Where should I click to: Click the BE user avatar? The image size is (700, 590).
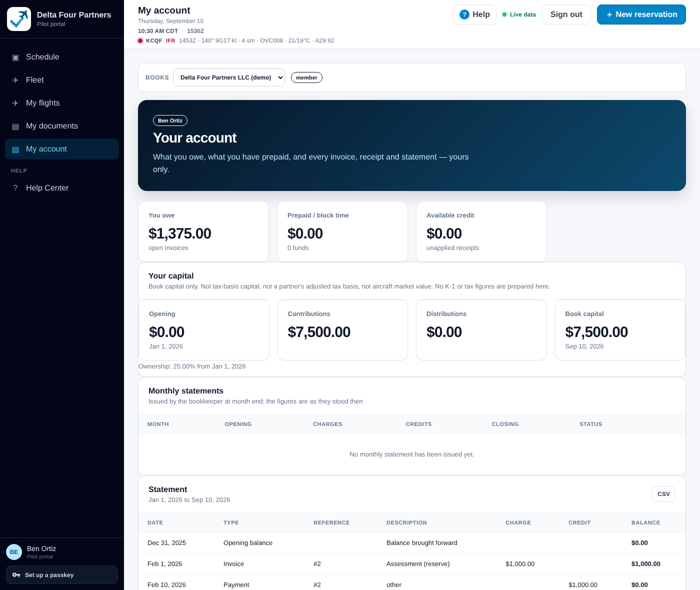(x=14, y=552)
